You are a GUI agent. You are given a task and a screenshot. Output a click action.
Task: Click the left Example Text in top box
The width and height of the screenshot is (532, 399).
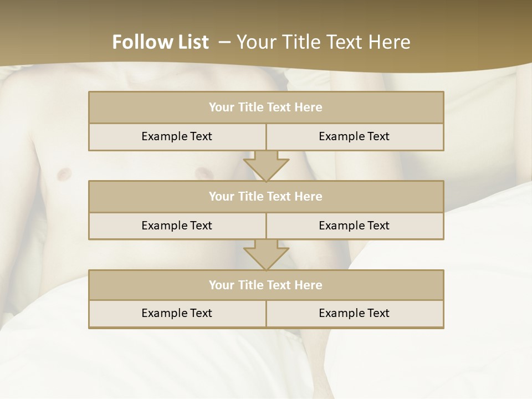(177, 136)
